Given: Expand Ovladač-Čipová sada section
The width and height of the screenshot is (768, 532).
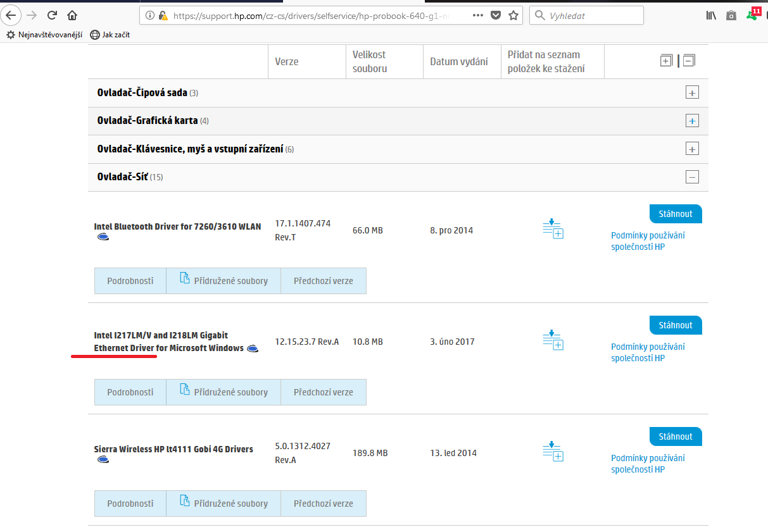Looking at the screenshot, I should 692,93.
